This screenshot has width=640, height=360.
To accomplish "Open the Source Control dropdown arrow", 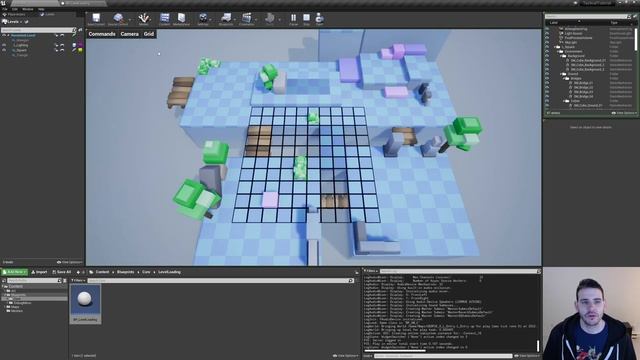I will click(x=130, y=19).
